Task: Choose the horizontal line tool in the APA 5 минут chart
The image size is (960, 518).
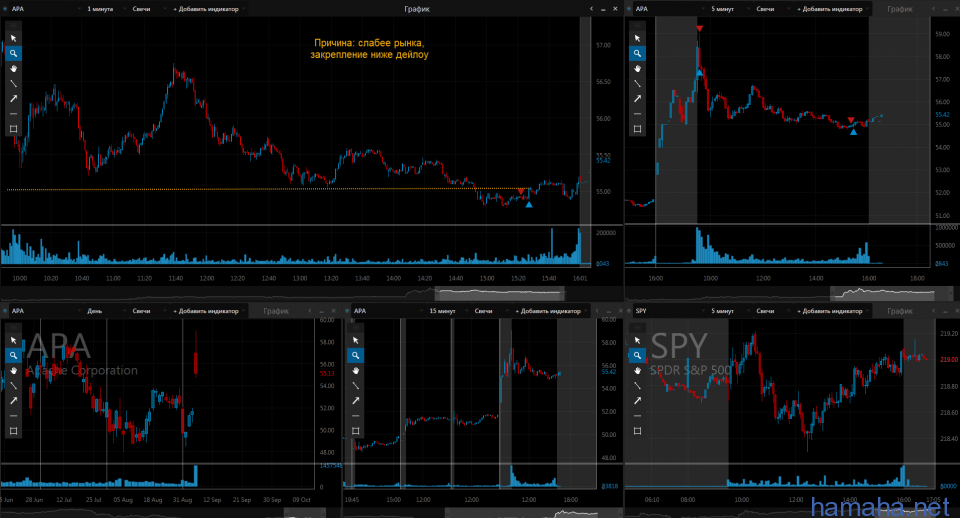Action: [637, 114]
